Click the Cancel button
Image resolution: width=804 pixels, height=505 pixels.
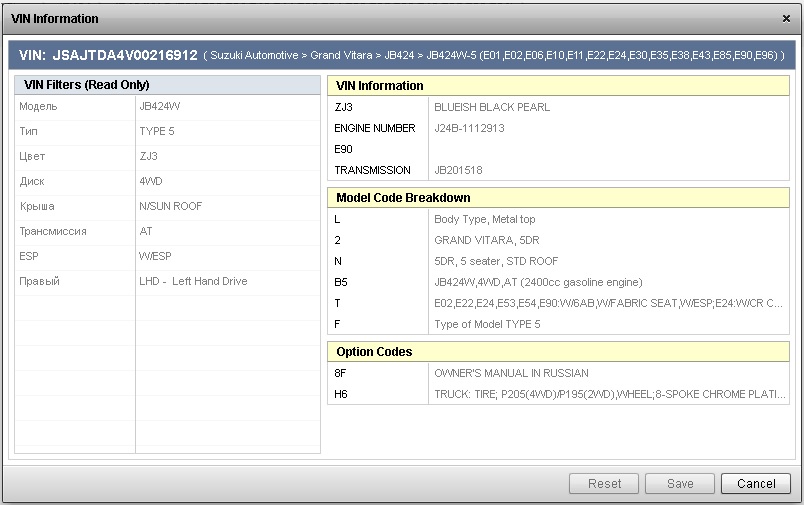(756, 483)
